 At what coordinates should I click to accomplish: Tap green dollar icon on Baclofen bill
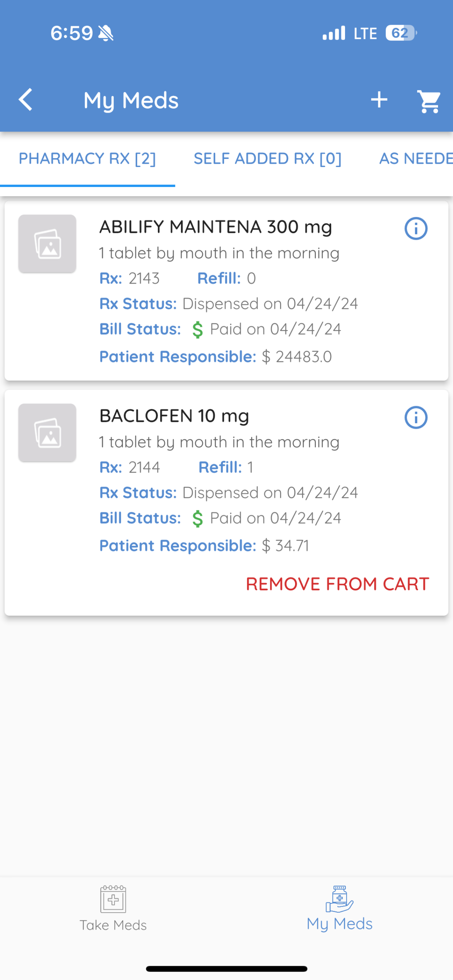[x=198, y=518]
